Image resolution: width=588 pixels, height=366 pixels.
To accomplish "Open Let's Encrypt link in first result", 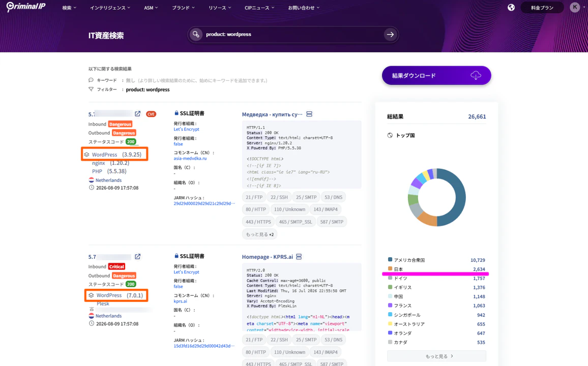I will point(186,129).
